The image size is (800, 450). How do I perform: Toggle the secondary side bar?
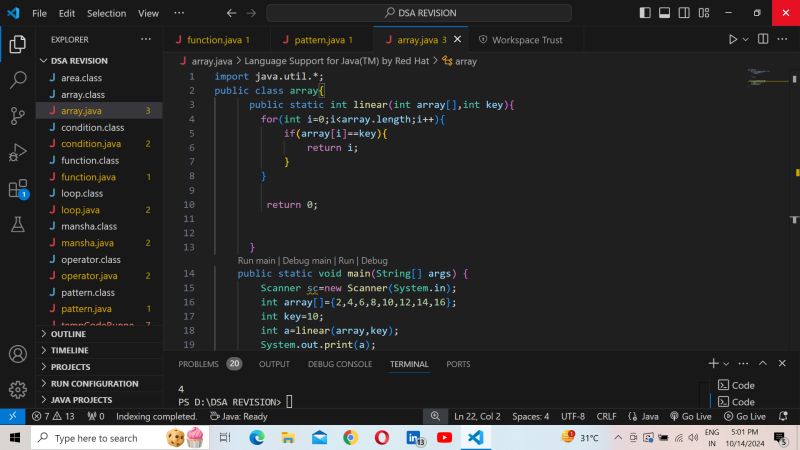[x=684, y=13]
